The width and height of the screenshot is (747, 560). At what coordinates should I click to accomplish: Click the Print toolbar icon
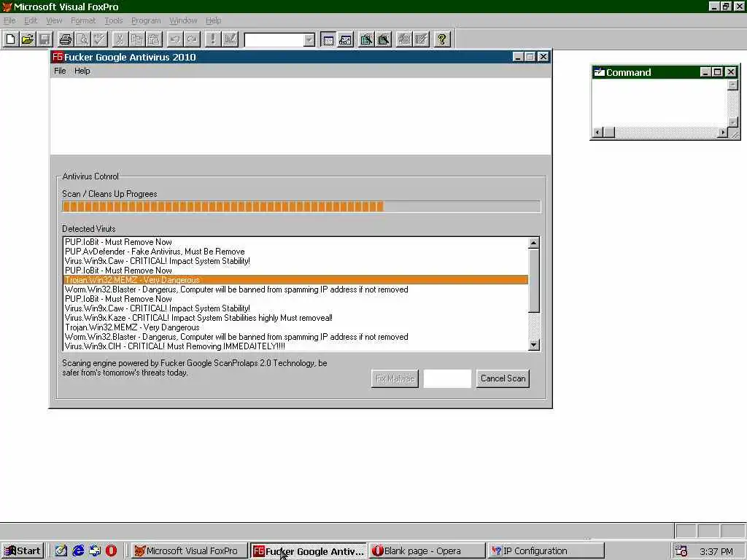(x=65, y=39)
